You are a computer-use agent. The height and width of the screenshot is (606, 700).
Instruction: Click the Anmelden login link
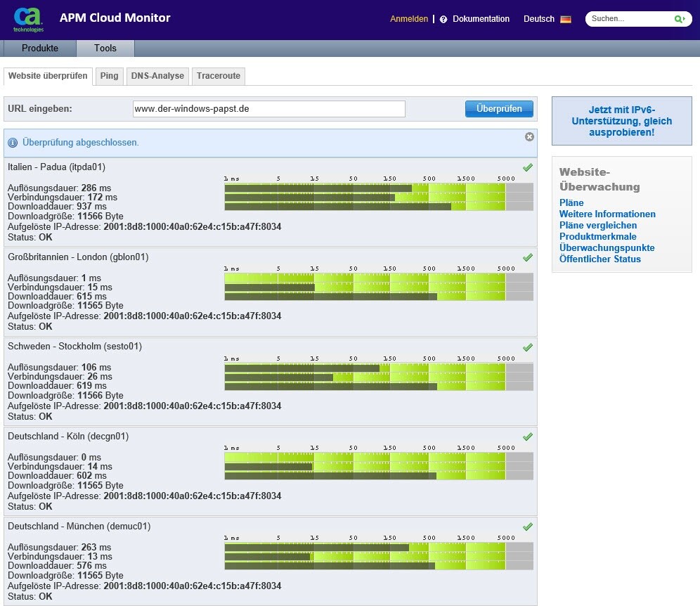coord(409,20)
